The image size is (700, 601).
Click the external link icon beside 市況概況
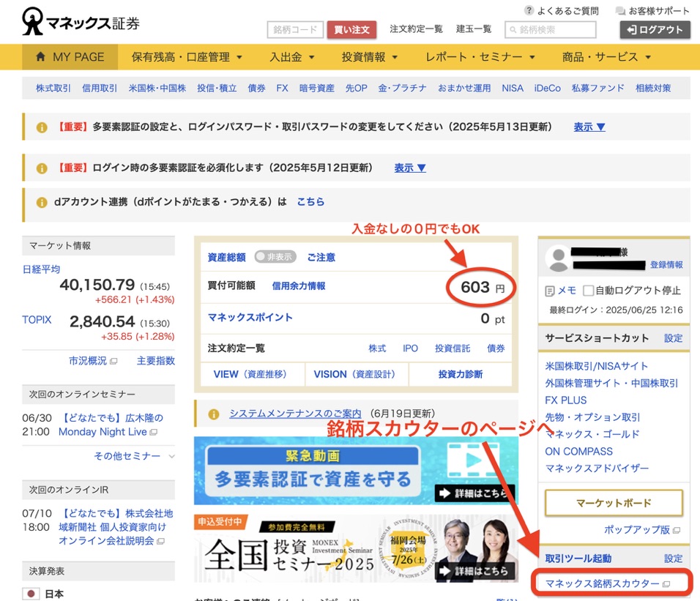pos(113,361)
